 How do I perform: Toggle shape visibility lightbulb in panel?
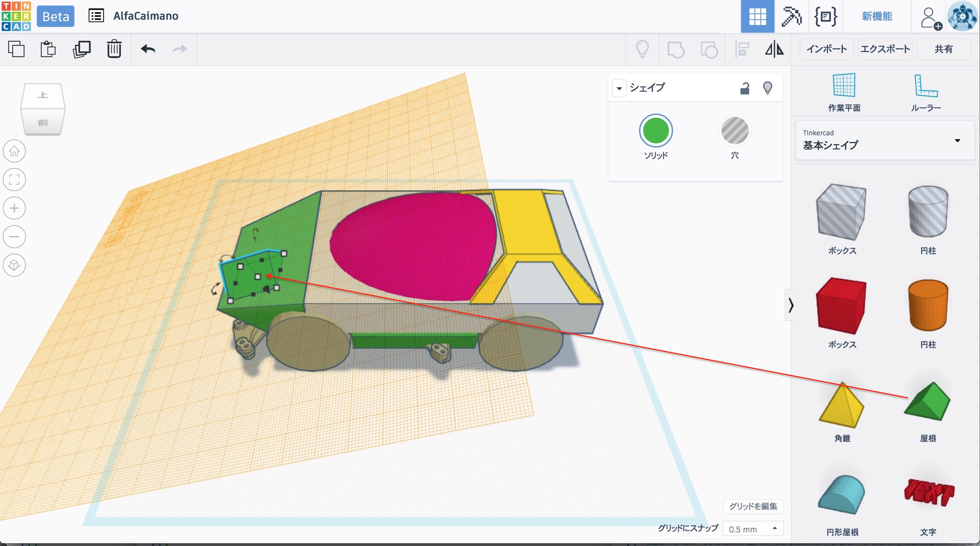(767, 88)
